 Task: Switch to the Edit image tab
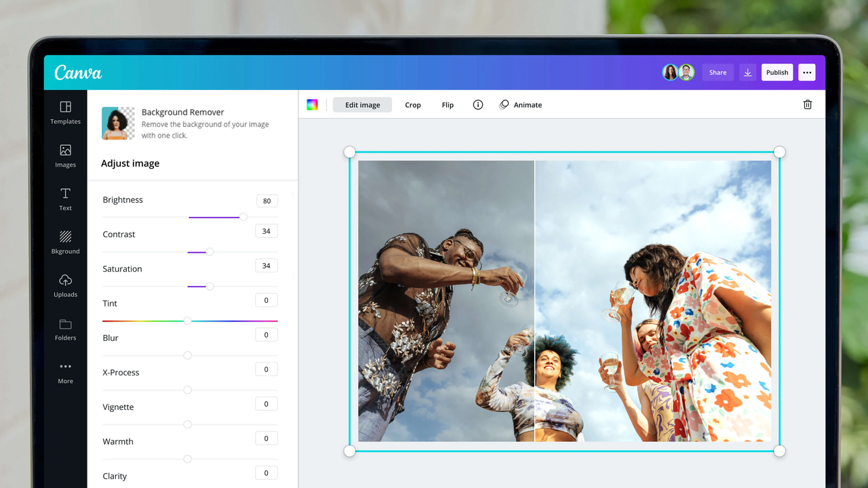coord(361,104)
